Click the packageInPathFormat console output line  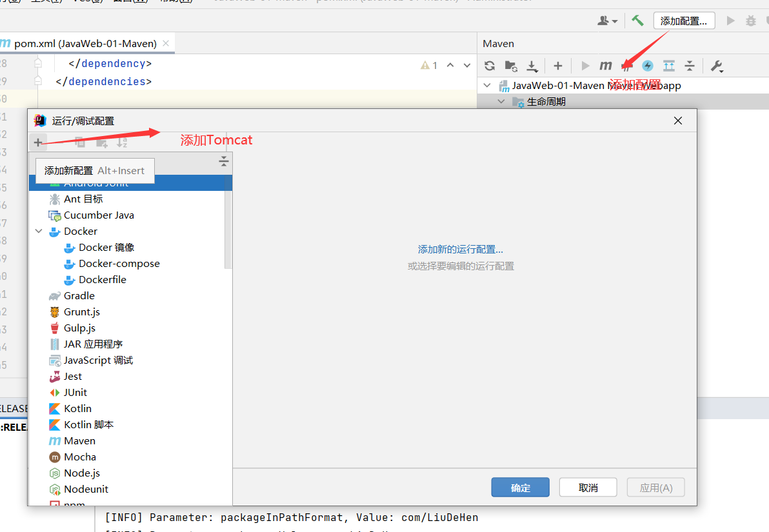pos(292,517)
